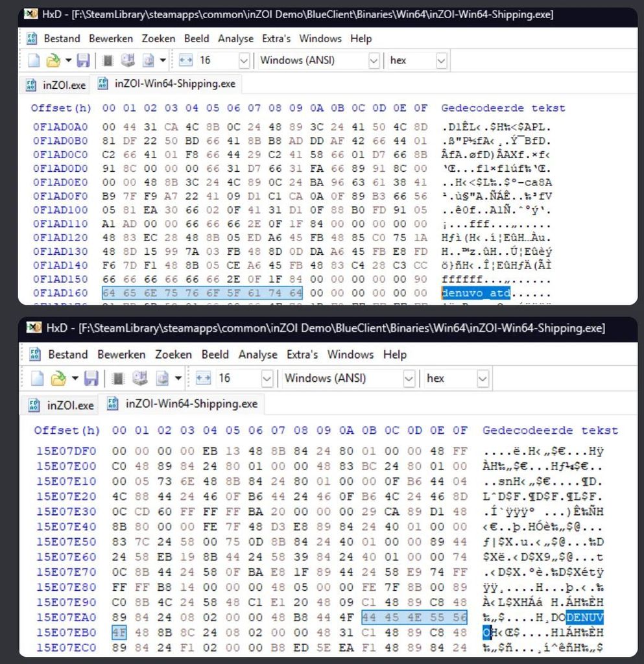The height and width of the screenshot is (664, 644).
Task: Click Save floppy icon in top HxD window
Action: 83,60
